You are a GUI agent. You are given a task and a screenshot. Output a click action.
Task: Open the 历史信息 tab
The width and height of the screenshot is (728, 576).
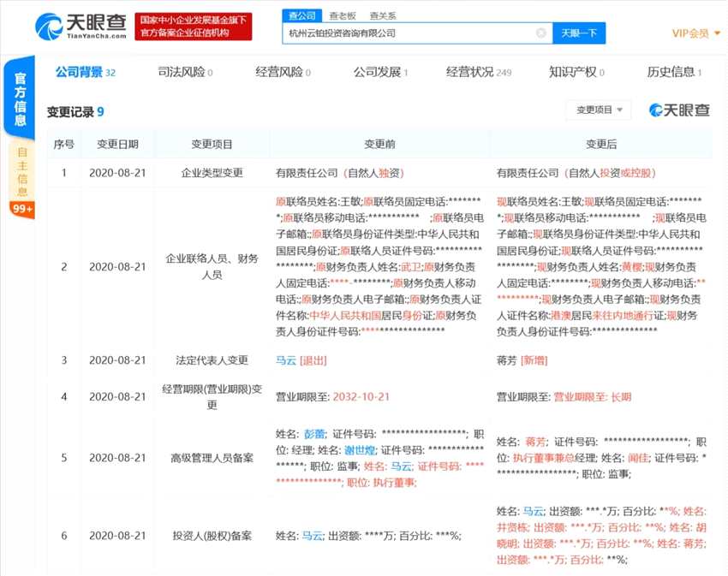(674, 72)
